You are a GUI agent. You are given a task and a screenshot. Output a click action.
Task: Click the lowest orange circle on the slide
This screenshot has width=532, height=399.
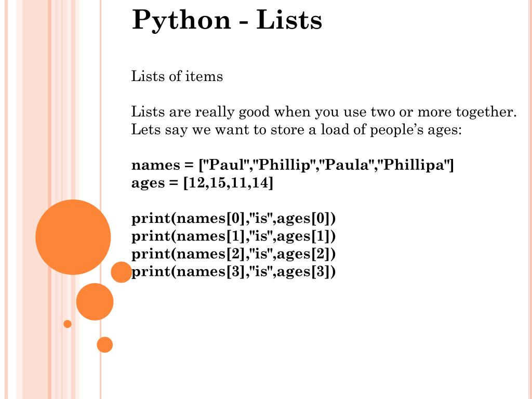click(104, 345)
